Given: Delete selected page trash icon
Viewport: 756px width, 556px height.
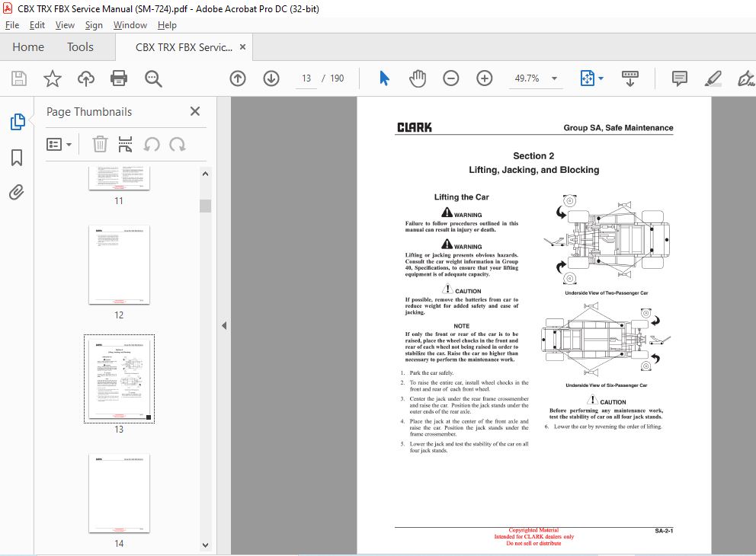Looking at the screenshot, I should 100,144.
